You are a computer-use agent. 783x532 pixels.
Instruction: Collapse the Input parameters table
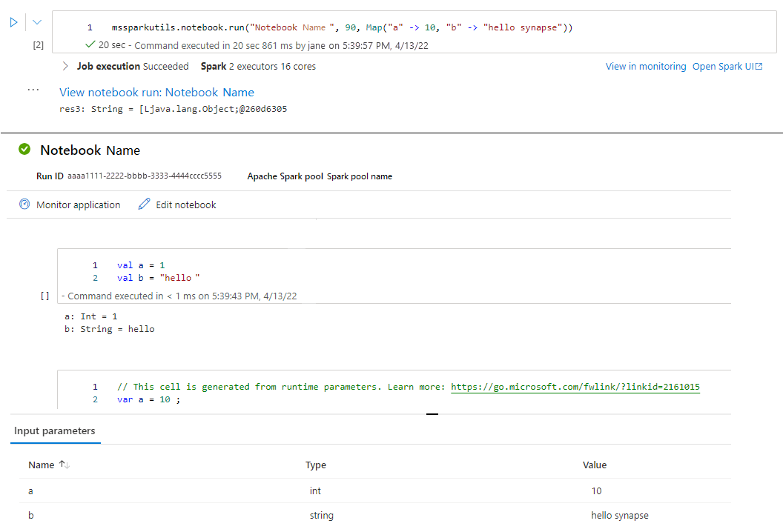pyautogui.click(x=432, y=415)
